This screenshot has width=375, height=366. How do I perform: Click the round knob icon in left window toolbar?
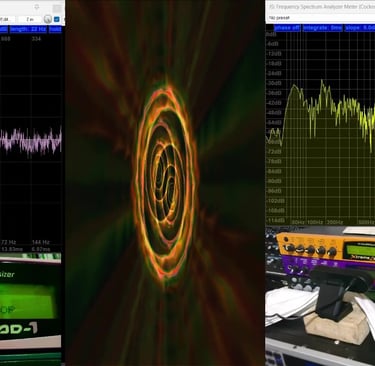click(48, 19)
